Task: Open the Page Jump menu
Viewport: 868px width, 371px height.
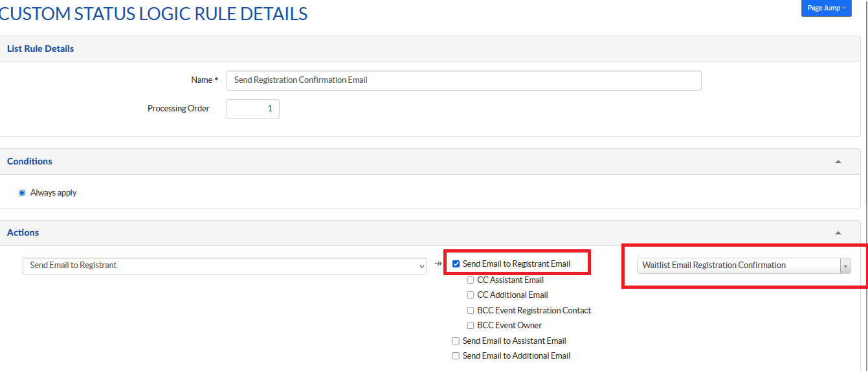Action: tap(826, 8)
